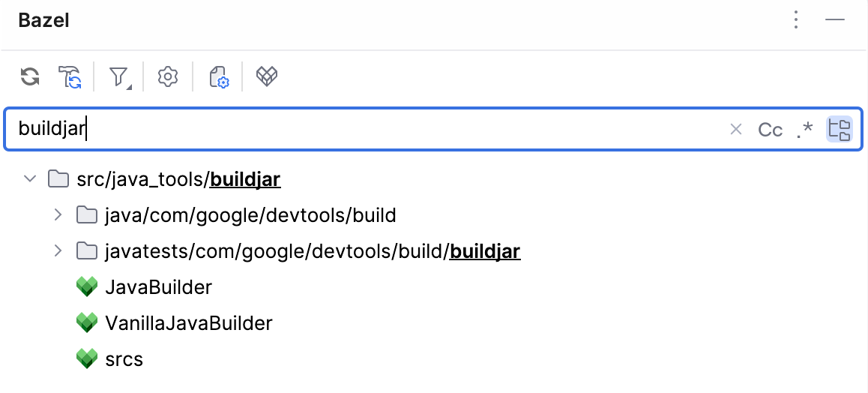Open the targets filter funnel menu
Viewport: 868px width, 393px height.
pos(119,76)
